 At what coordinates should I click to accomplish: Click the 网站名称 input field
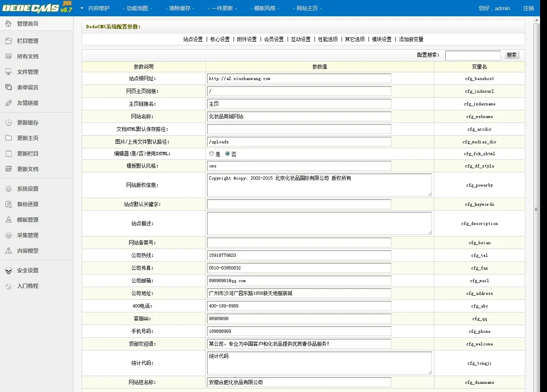299,116
